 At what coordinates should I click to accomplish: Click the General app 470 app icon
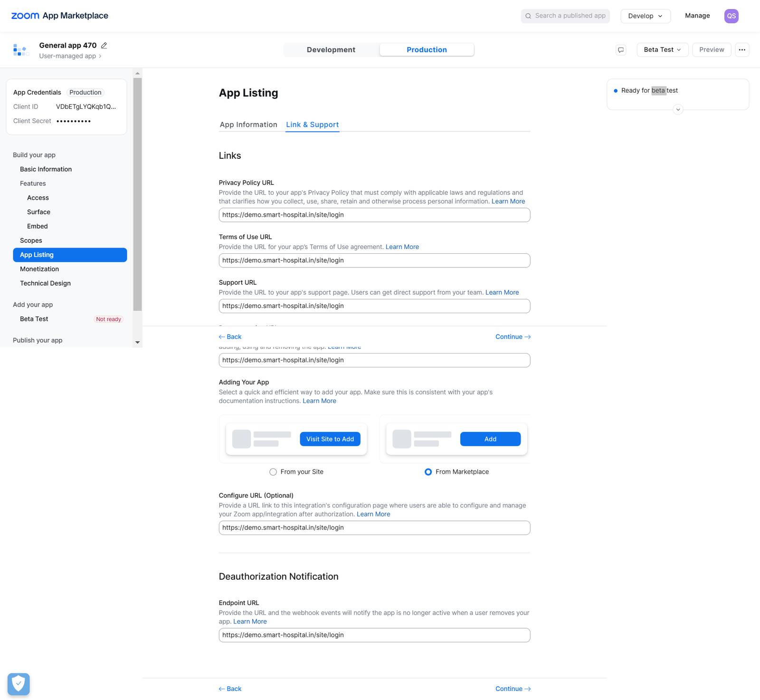tap(21, 50)
